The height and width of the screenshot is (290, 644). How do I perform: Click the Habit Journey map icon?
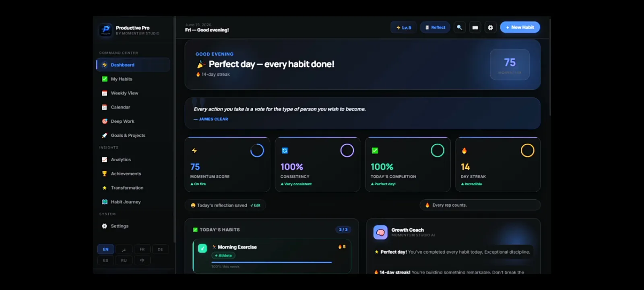[105, 202]
